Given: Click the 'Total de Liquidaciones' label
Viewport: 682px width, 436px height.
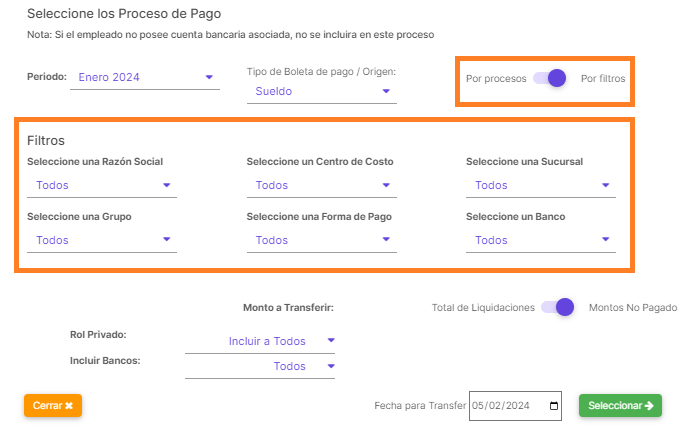Looking at the screenshot, I should (483, 308).
